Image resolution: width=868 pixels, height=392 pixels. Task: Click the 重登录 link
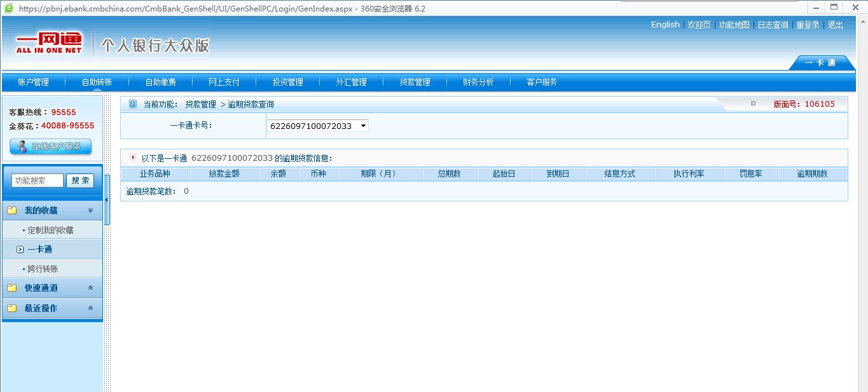pyautogui.click(x=808, y=25)
